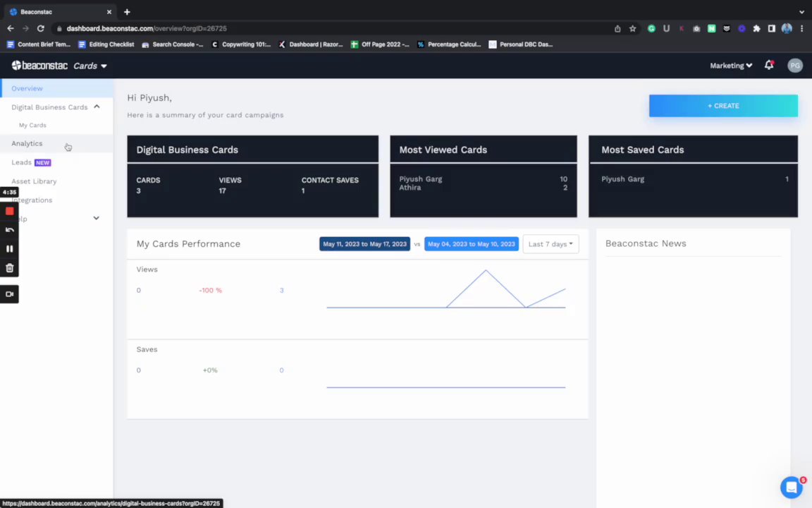Open the Copywriting 101 bookmark
The image size is (812, 508).
pos(241,44)
